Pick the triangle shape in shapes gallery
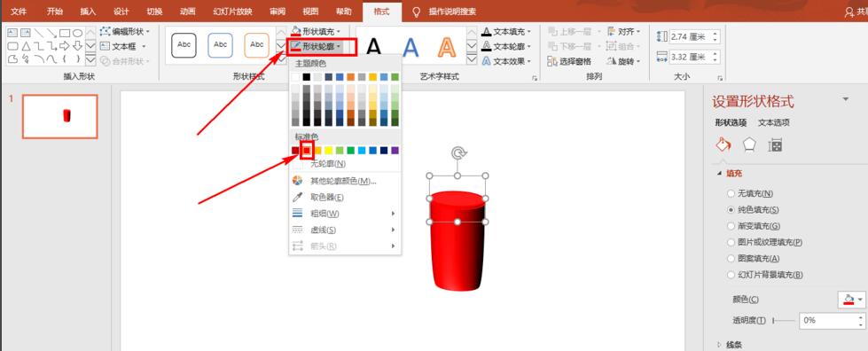Screen dimensions: 868x351 [26, 46]
